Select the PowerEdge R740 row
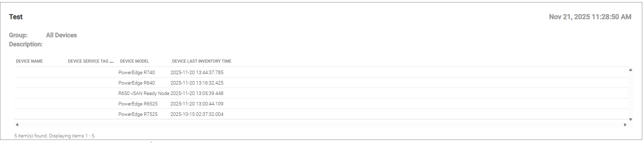Viewport: 644px width, 143px height. (x=136, y=72)
